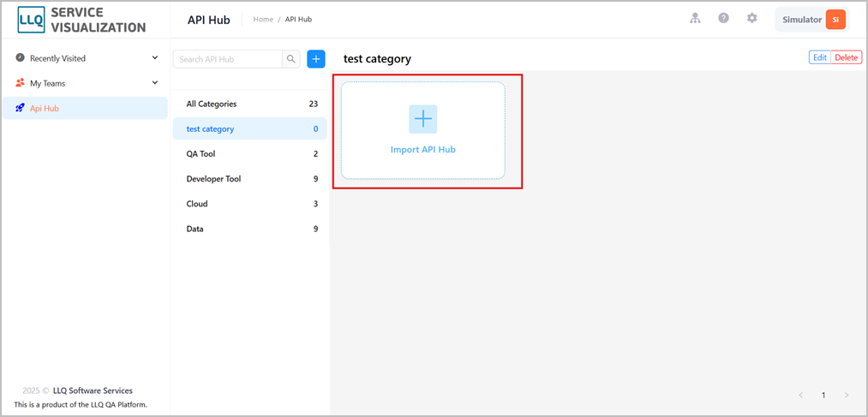
Task: Select the Cloud category
Action: tap(250, 204)
